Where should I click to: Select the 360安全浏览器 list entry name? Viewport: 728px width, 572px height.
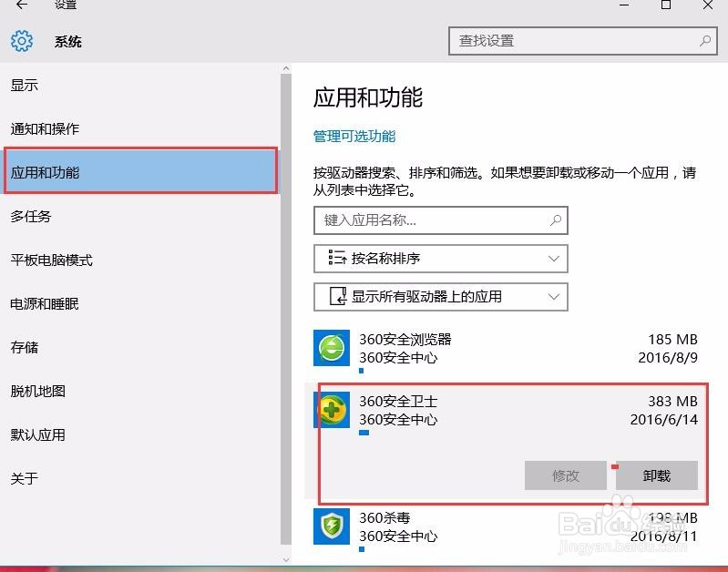point(405,340)
